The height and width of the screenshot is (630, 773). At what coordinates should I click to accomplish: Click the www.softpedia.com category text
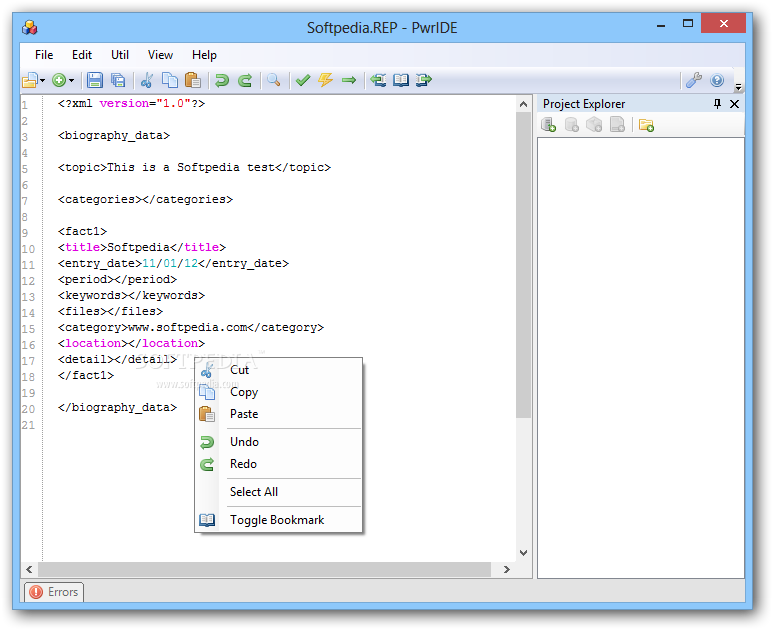point(188,327)
